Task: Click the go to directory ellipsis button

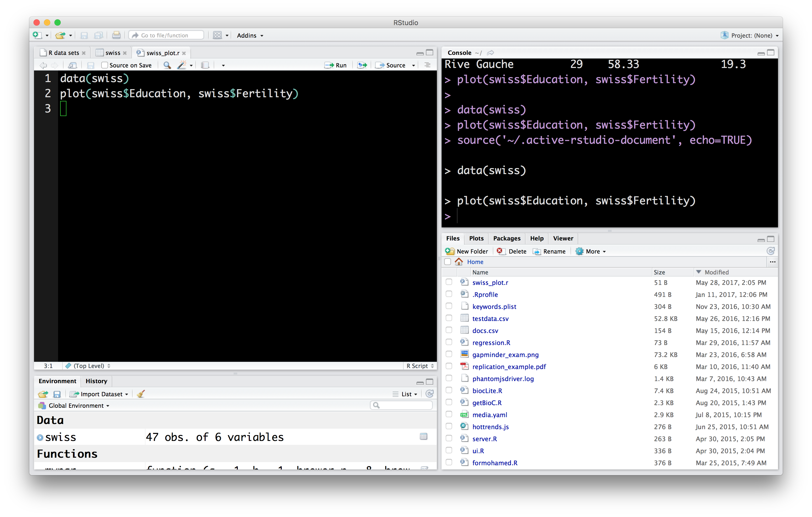Action: [772, 262]
